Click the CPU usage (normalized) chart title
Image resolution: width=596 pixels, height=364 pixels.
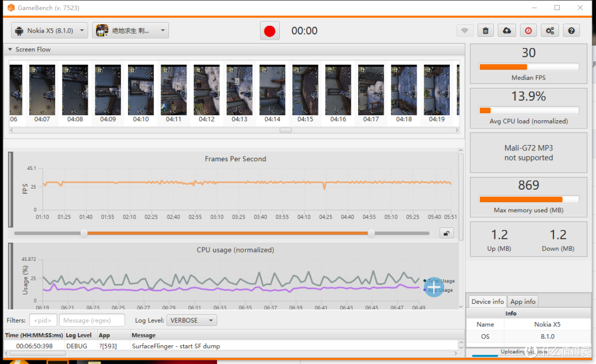coord(235,250)
